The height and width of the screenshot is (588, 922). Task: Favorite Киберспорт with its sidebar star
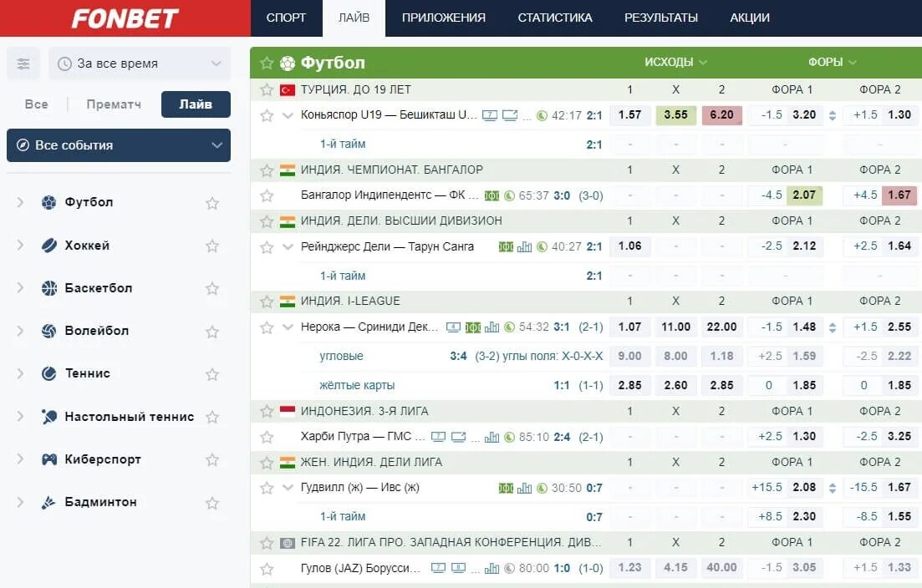212,460
